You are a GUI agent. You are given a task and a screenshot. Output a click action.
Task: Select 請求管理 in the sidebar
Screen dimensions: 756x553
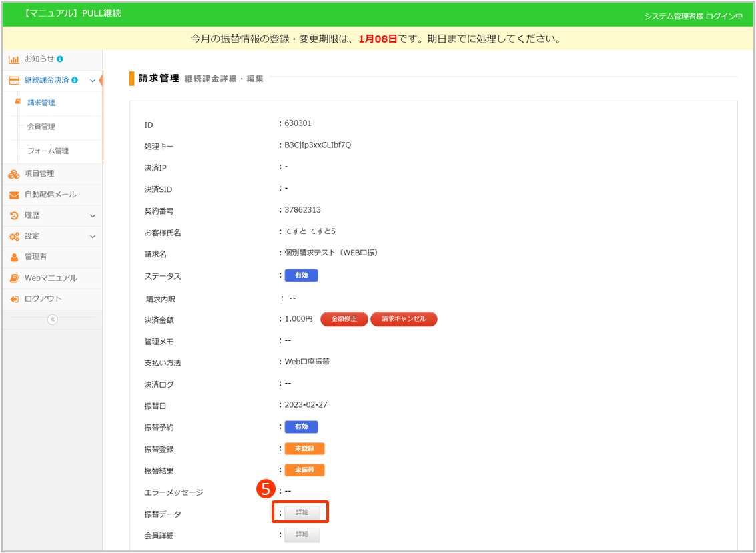(x=41, y=103)
